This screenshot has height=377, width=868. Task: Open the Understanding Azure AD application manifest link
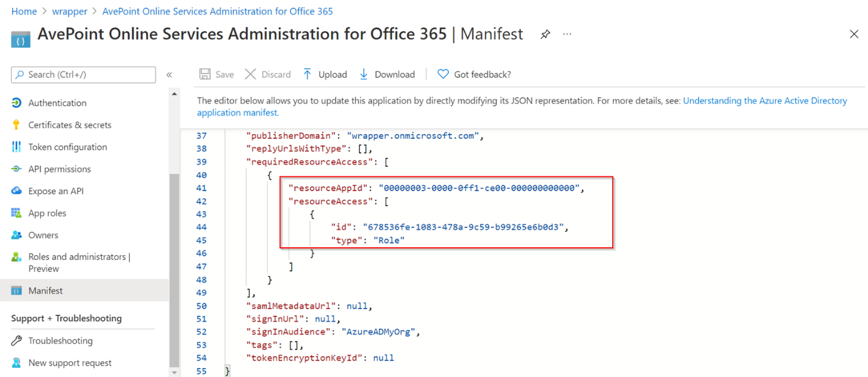pyautogui.click(x=764, y=101)
